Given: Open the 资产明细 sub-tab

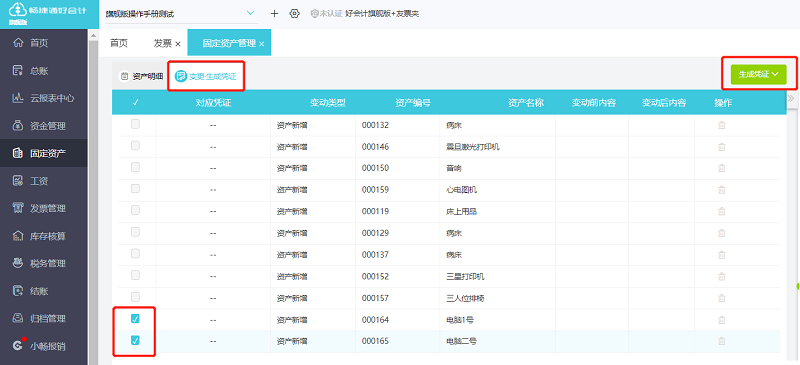Looking at the screenshot, I should [142, 77].
